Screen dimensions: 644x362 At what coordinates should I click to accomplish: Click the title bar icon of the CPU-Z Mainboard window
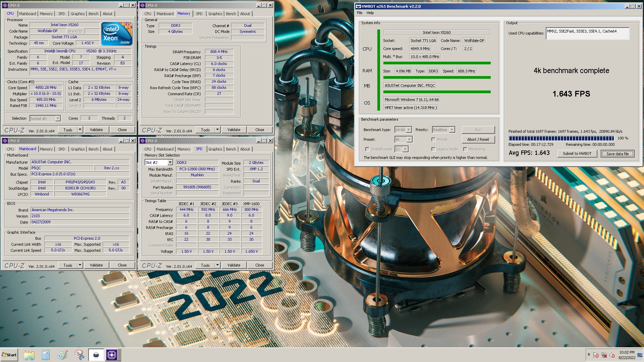(x=5, y=141)
